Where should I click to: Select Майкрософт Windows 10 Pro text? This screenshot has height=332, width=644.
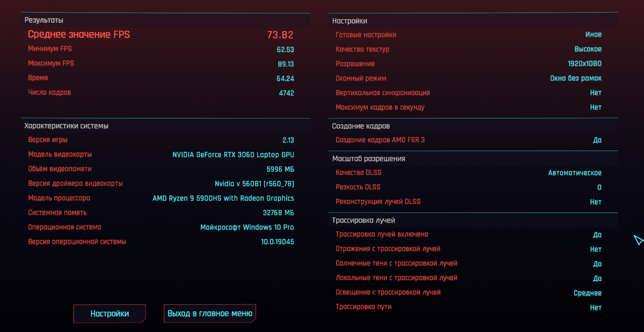tap(247, 227)
